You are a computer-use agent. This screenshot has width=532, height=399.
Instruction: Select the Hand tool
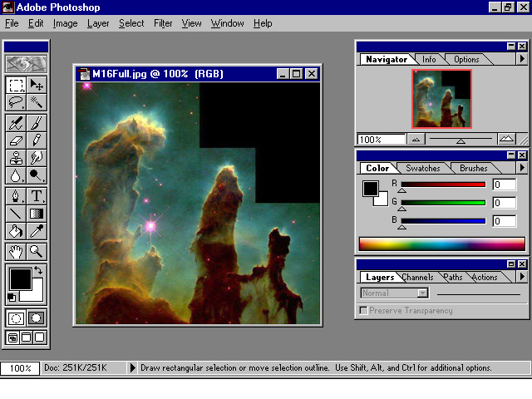pos(16,251)
